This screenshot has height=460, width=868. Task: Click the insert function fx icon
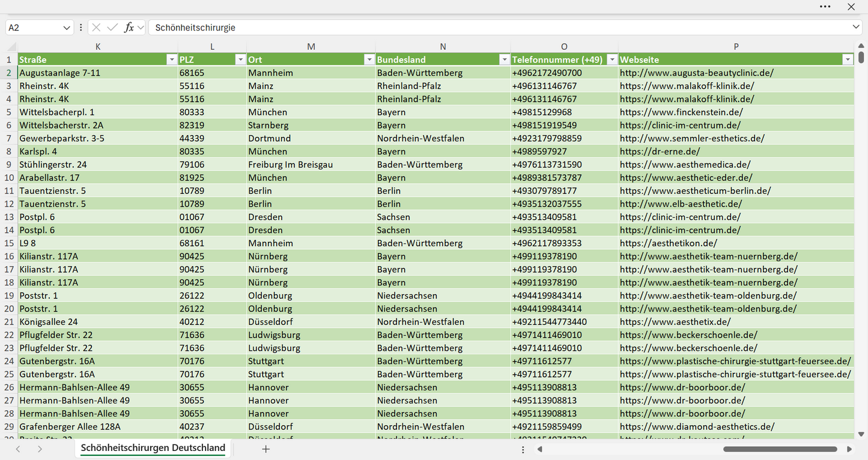129,28
